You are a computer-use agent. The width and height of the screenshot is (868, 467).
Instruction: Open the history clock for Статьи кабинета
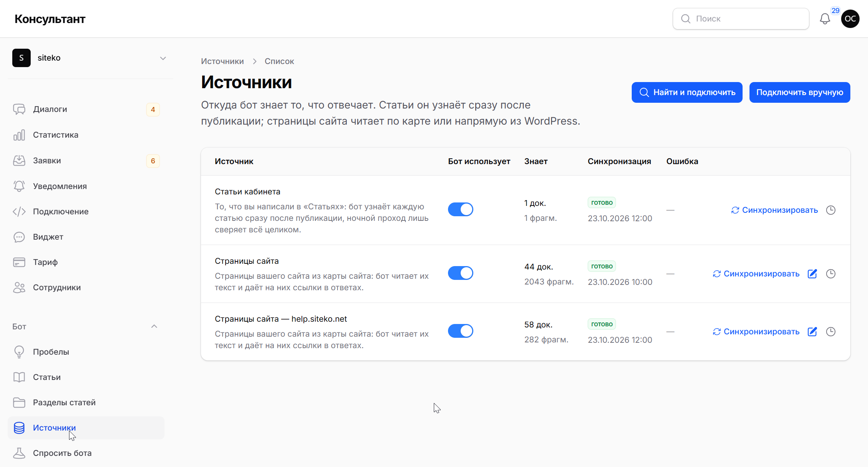(x=830, y=210)
